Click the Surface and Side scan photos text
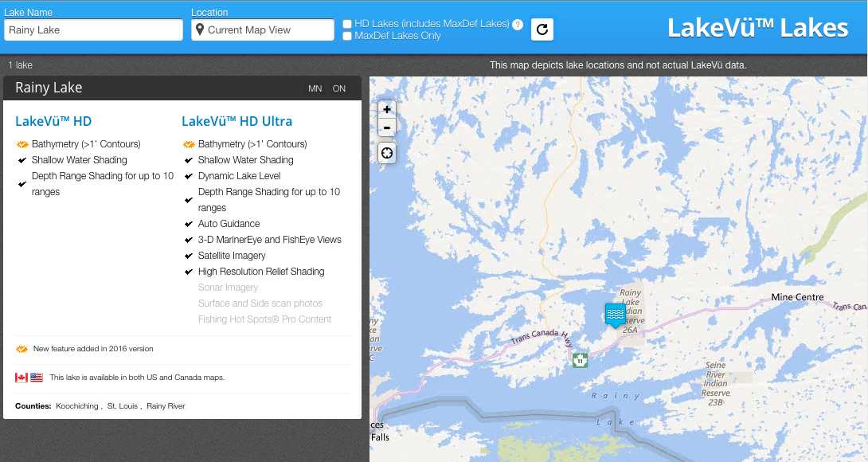The image size is (868, 462). tap(260, 303)
